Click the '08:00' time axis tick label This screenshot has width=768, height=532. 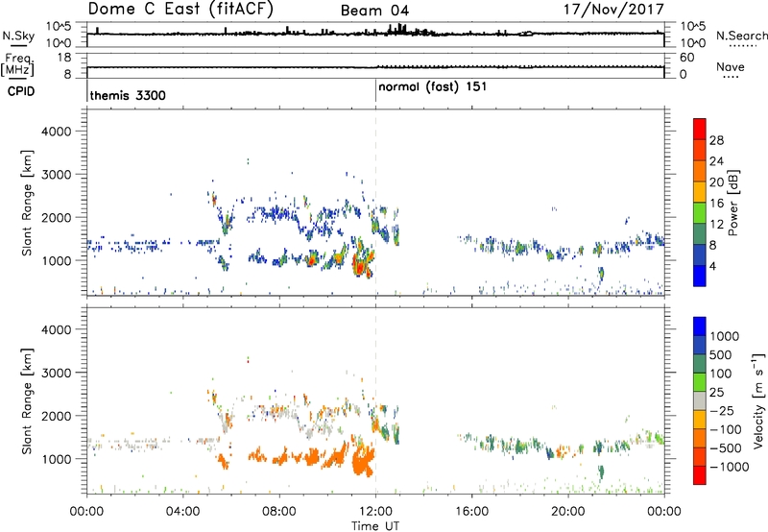coord(279,512)
